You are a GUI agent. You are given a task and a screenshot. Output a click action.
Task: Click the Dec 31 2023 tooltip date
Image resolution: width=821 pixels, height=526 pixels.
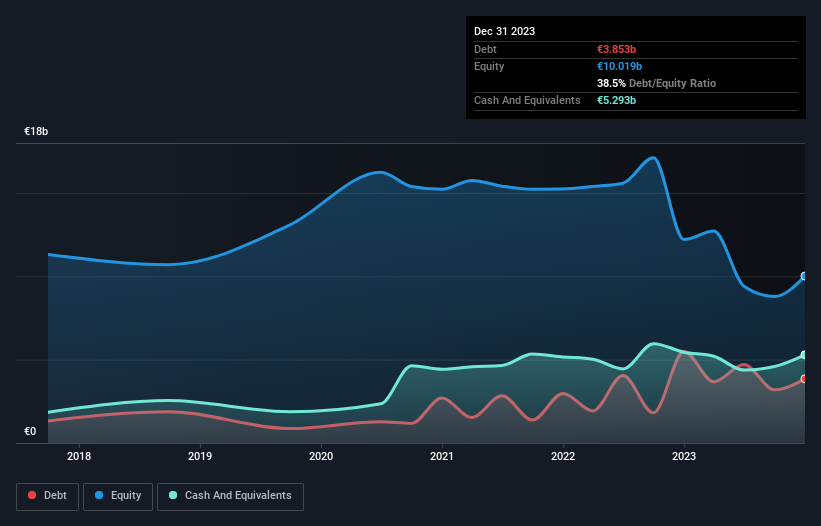(504, 31)
